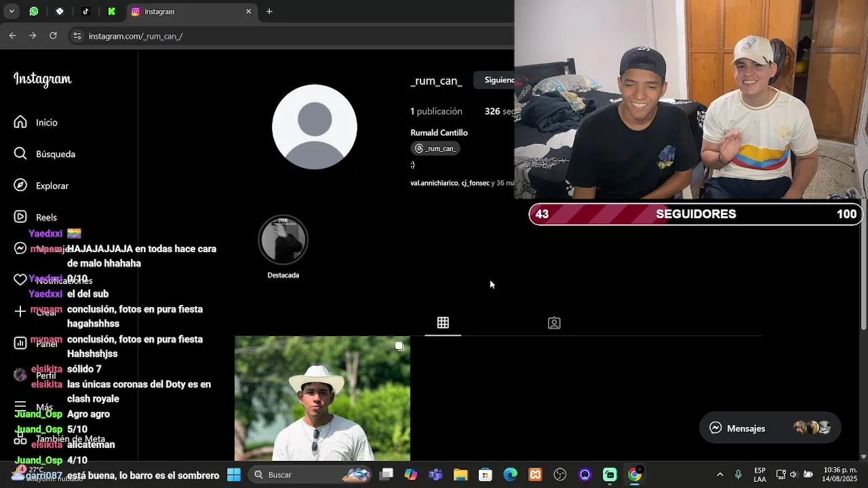The width and height of the screenshot is (868, 488).
Task: Switch to the TikTok pinned tab
Action: 85,12
